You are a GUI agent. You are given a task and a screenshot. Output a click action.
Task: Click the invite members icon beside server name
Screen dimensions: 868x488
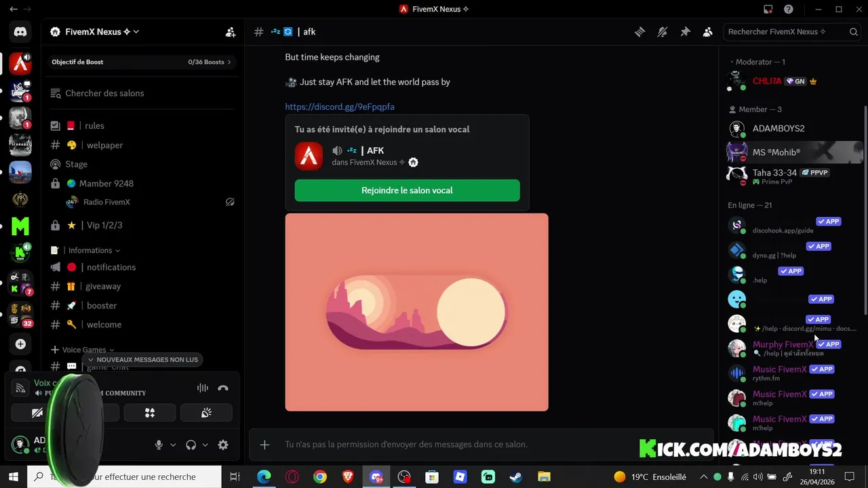click(x=231, y=32)
